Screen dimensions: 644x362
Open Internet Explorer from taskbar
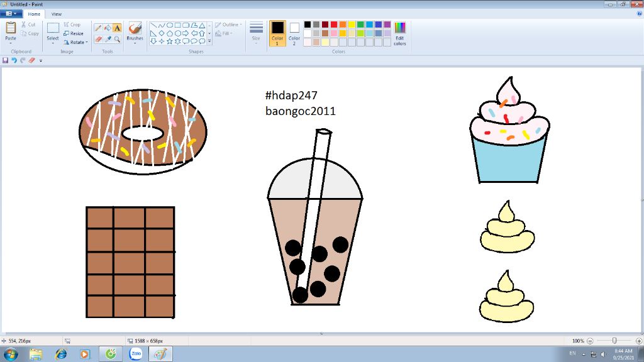click(x=61, y=354)
